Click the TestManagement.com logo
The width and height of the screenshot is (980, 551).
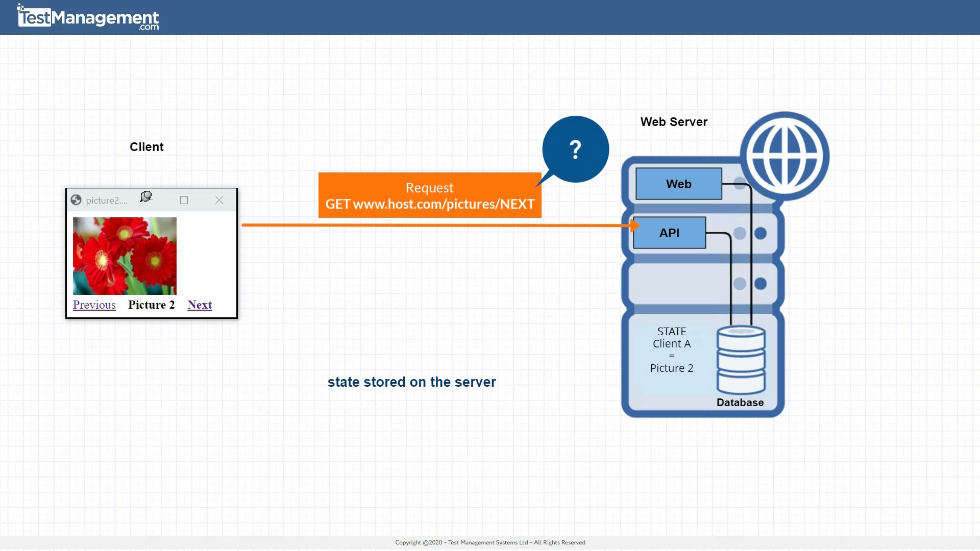[x=87, y=17]
